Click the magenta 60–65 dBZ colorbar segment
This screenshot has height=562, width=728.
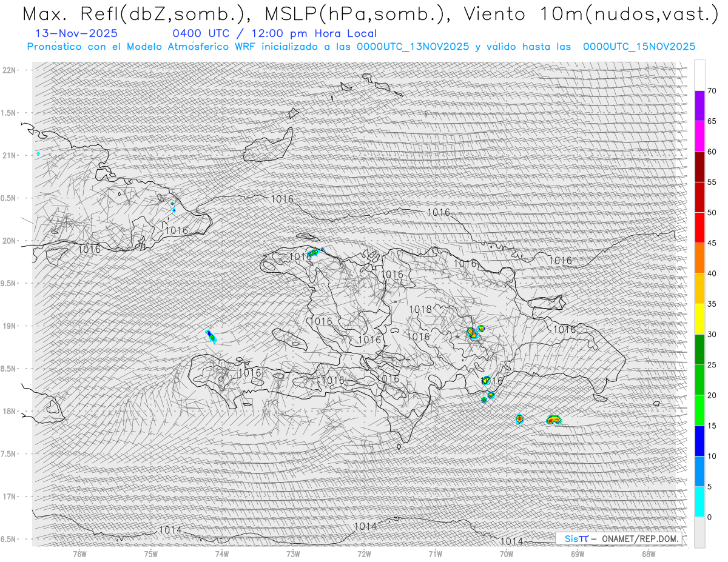coord(699,136)
